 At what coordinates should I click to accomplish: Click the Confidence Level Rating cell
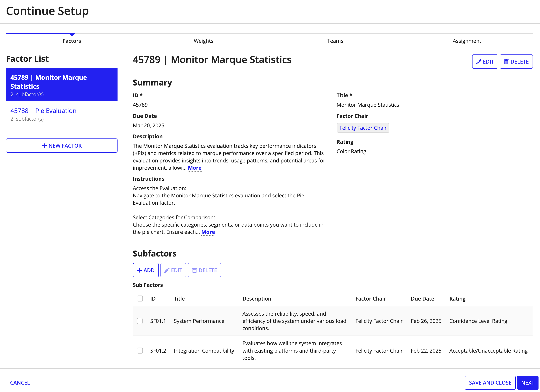pos(478,321)
